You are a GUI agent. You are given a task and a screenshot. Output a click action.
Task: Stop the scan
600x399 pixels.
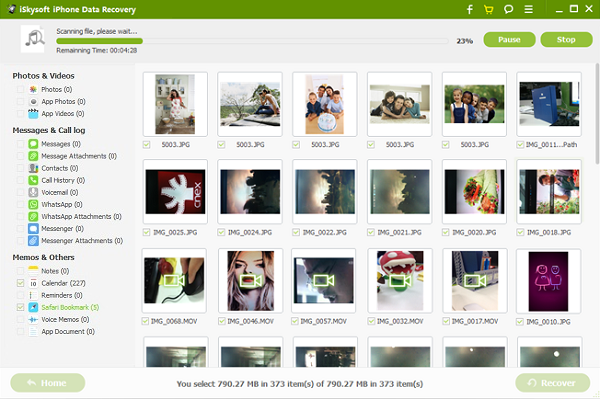tap(566, 39)
